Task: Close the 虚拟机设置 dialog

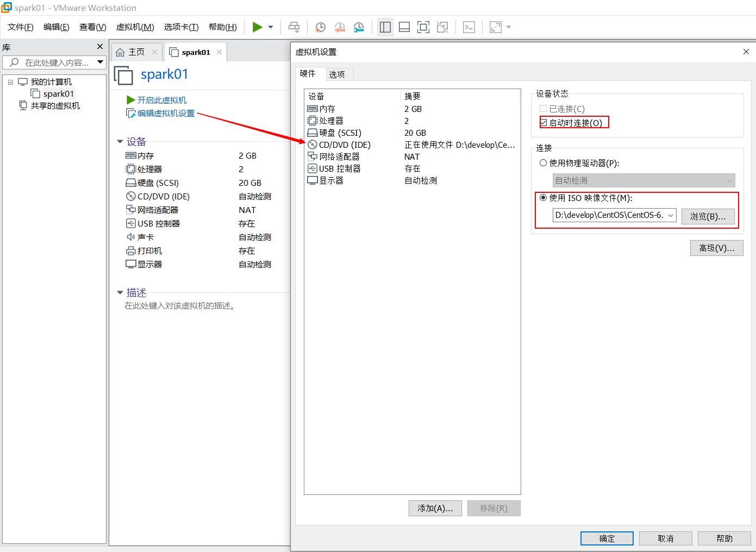Action: click(x=746, y=52)
